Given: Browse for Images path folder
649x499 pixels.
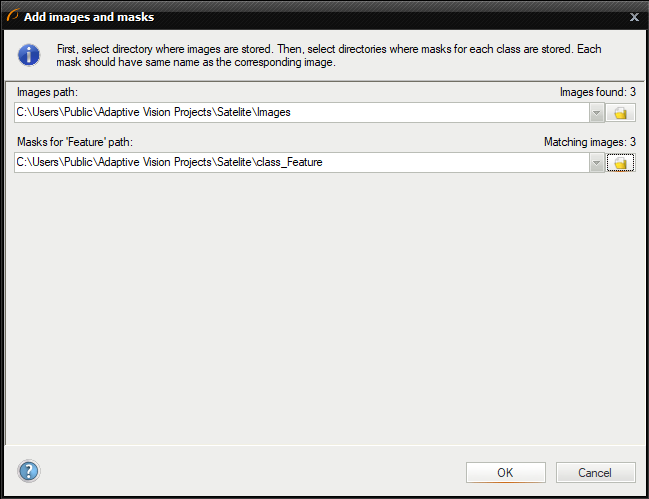Looking at the screenshot, I should click(620, 113).
